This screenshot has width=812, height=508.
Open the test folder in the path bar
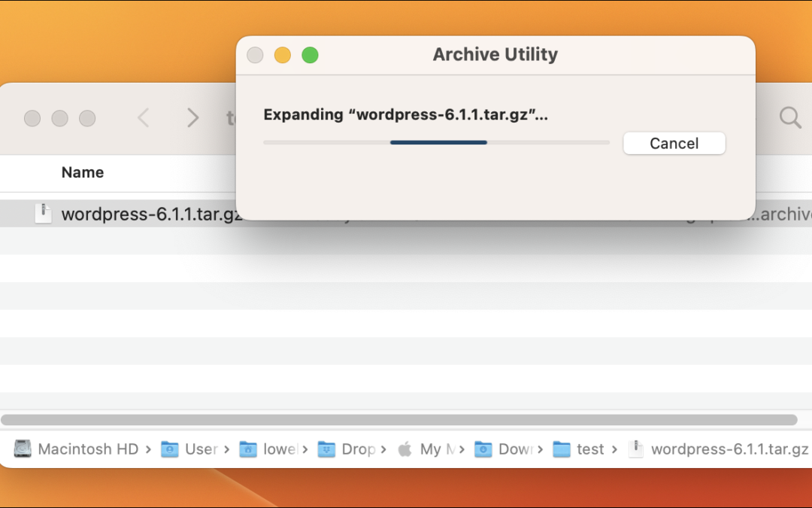[578, 449]
